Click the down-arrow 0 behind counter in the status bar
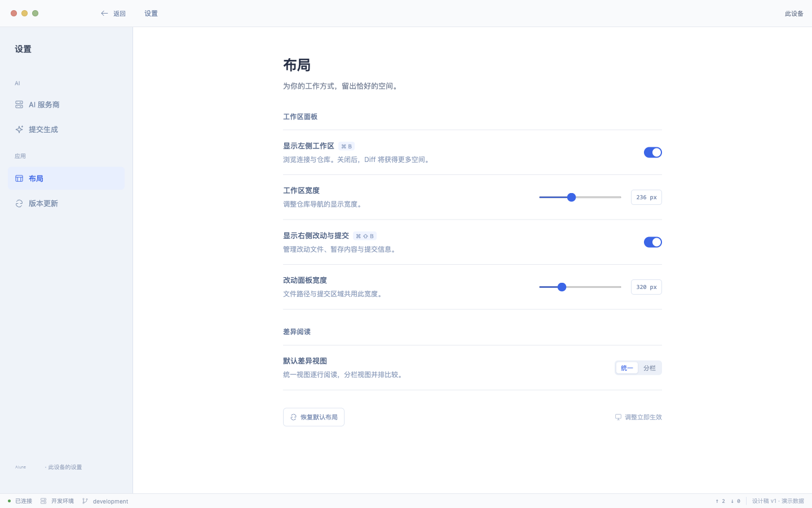 click(735, 501)
